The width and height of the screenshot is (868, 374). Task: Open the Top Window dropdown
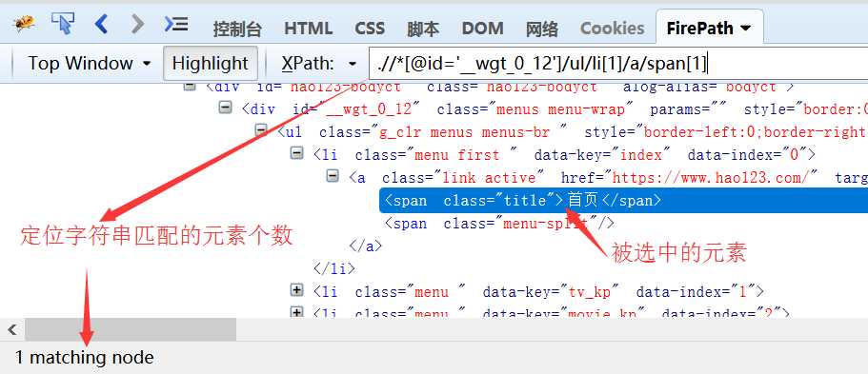tap(90, 63)
